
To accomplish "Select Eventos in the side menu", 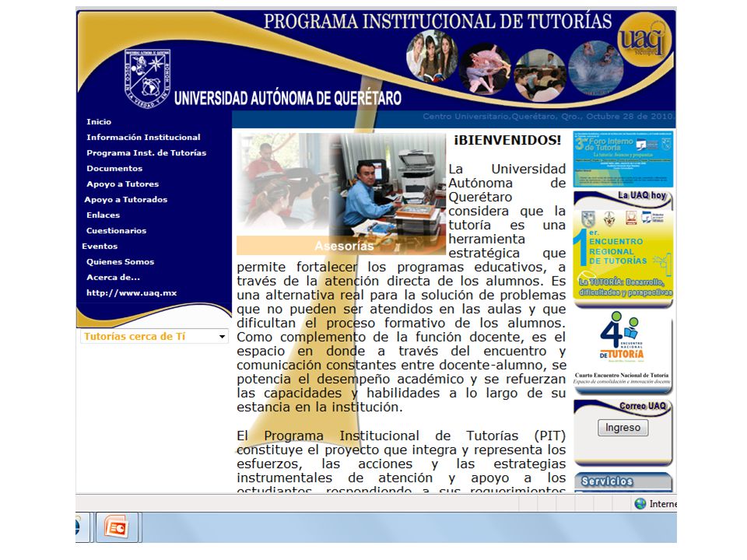I will 100,247.
